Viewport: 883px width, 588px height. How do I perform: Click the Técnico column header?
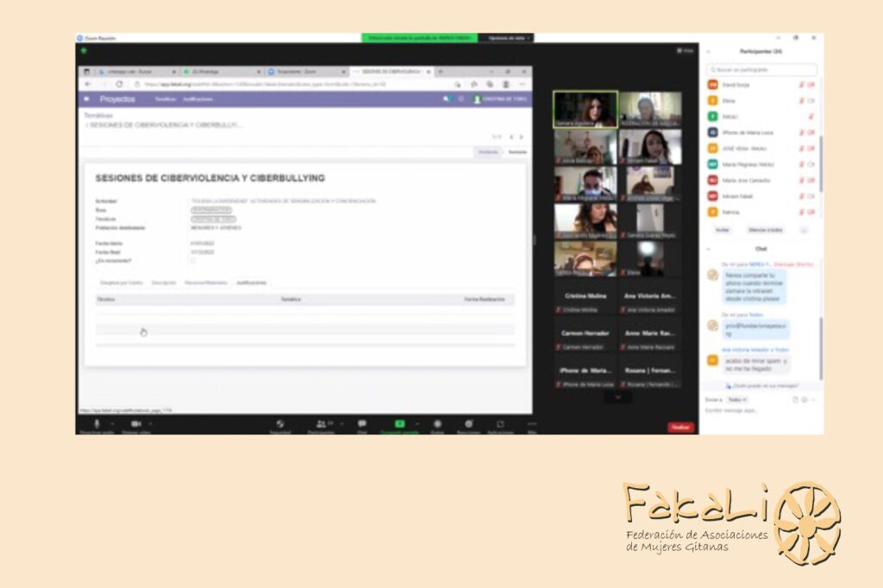(x=106, y=299)
